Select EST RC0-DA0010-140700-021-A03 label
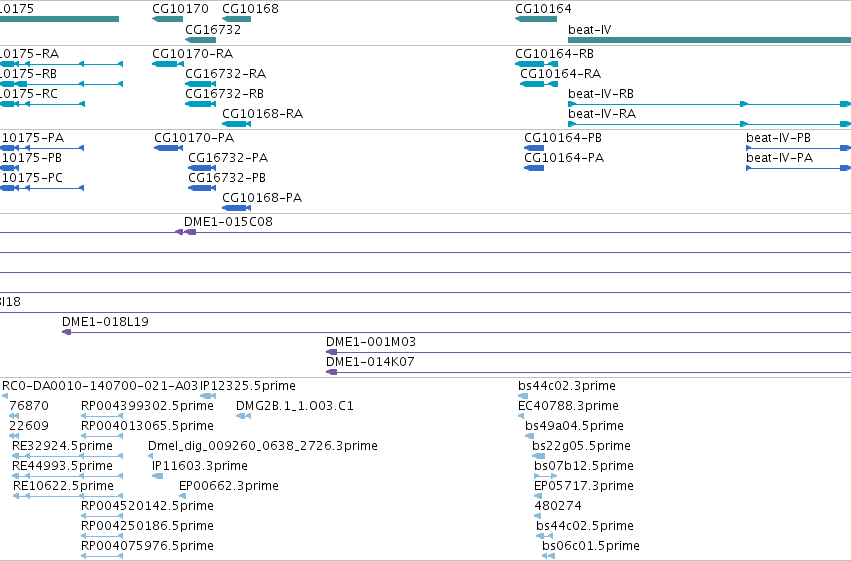 pos(100,386)
